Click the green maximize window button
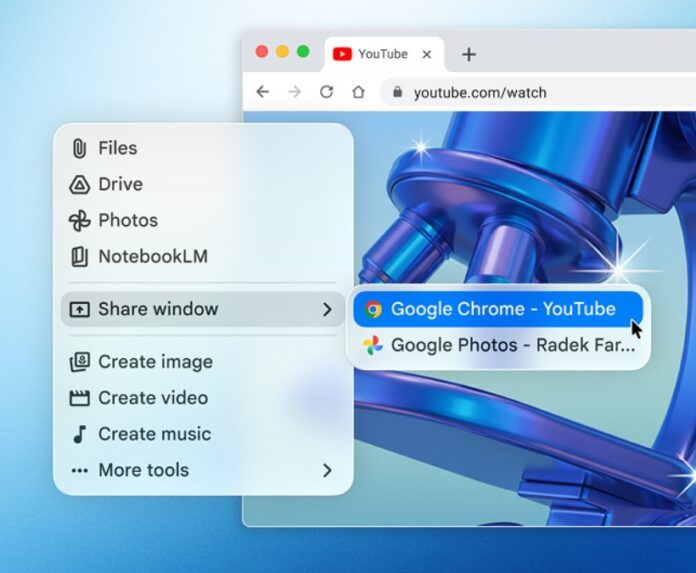Viewport: 696px width, 573px height. pyautogui.click(x=303, y=52)
